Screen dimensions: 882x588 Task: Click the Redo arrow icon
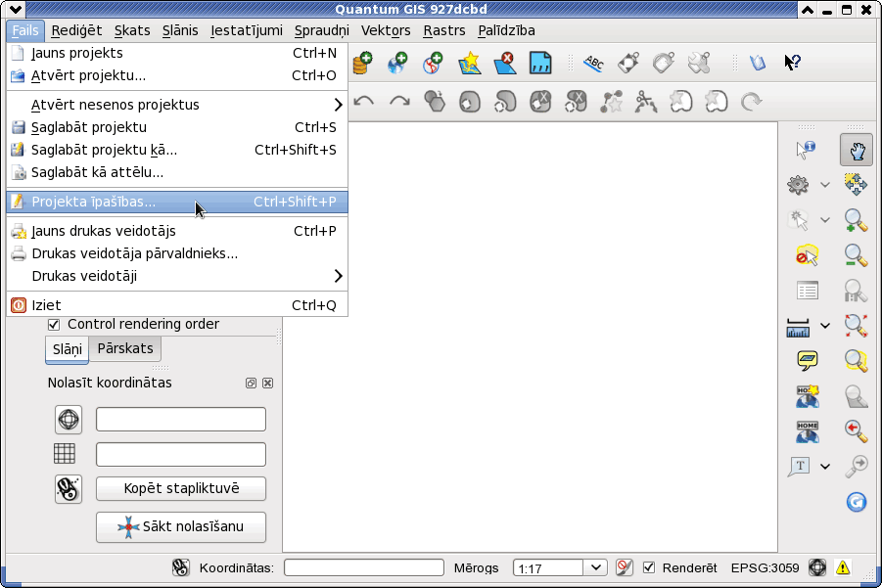(x=399, y=101)
